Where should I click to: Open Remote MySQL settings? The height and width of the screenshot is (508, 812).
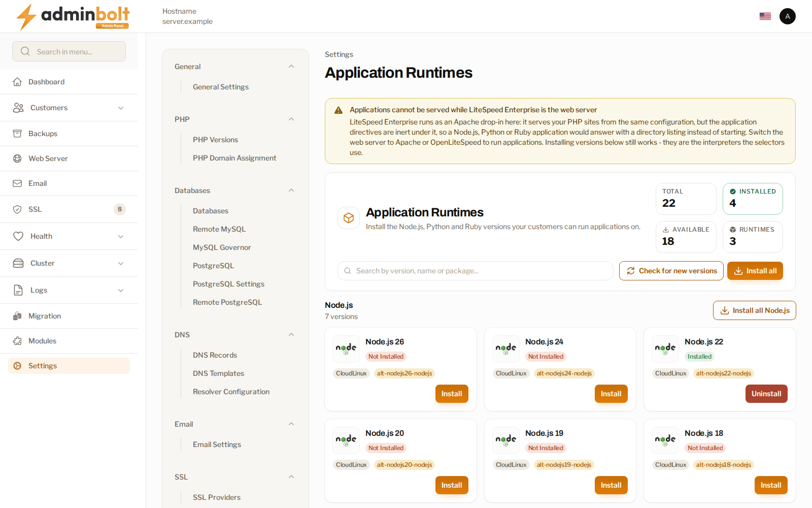click(x=219, y=229)
